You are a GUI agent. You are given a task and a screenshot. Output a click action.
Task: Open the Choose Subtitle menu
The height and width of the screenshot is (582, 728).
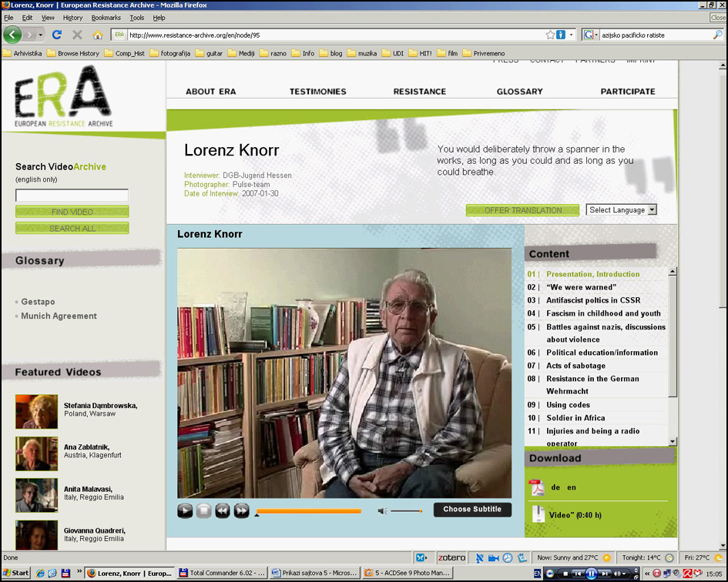pos(472,510)
